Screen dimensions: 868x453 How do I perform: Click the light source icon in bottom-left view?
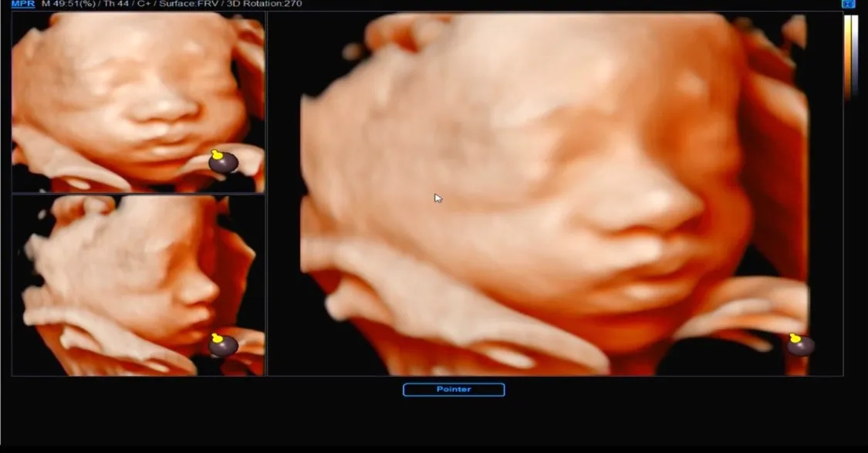tap(223, 344)
